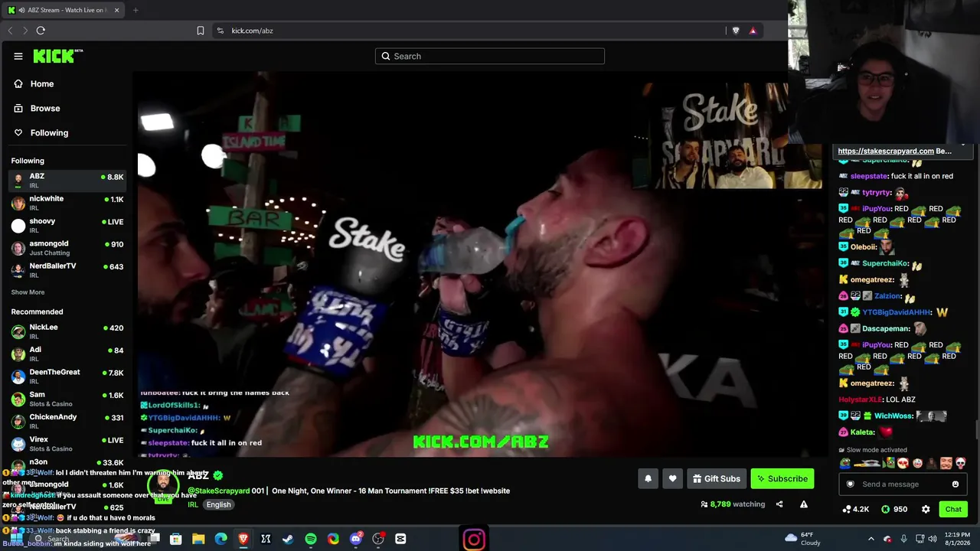Bookmark this page in the address bar
980x551 pixels.
click(x=201, y=31)
